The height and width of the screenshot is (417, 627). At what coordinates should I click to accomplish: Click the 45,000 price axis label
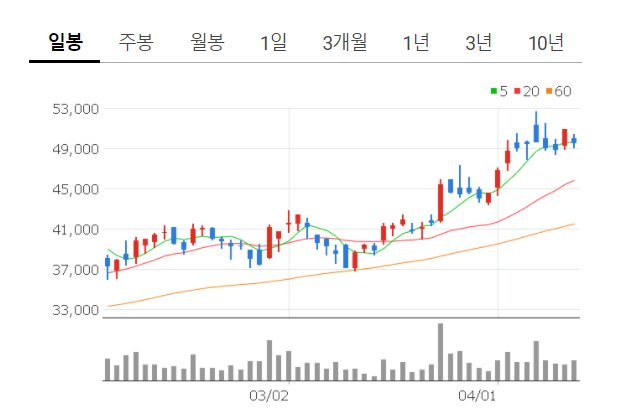click(x=76, y=189)
